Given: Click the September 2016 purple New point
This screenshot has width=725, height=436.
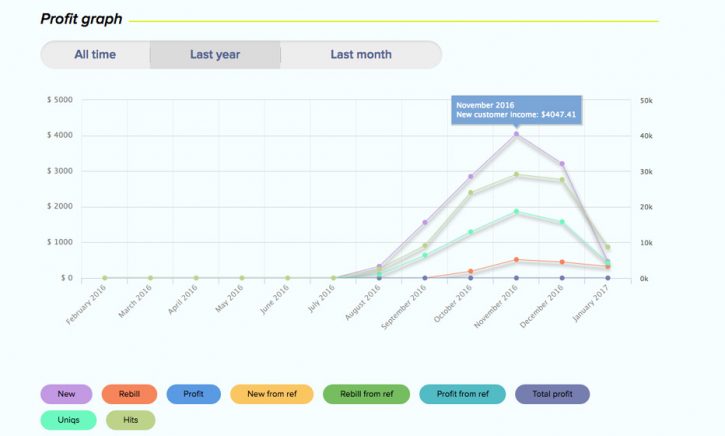Looking at the screenshot, I should coord(425,222).
